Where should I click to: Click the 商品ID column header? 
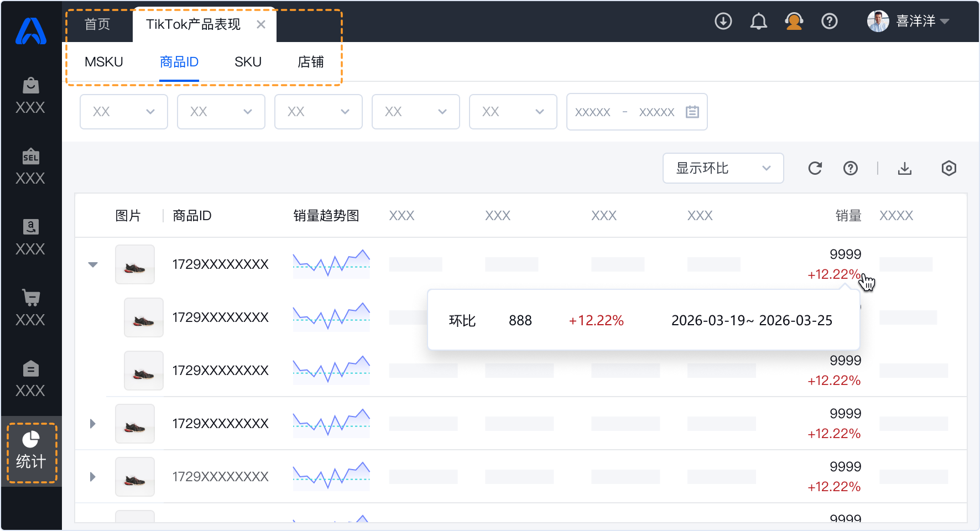[192, 216]
